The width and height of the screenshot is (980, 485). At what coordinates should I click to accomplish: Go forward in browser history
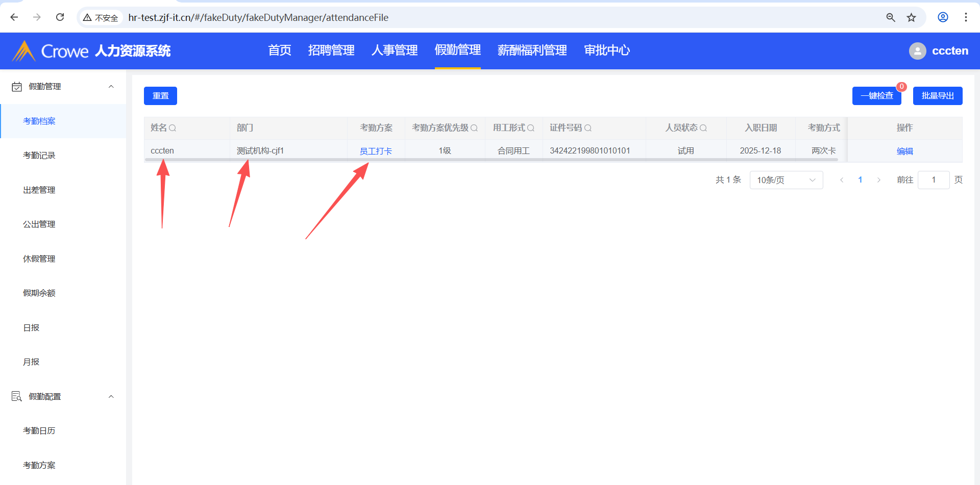point(37,17)
